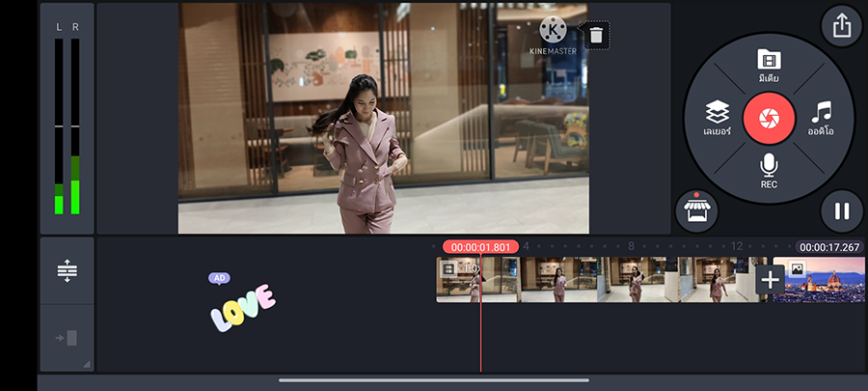This screenshot has width=868, height=391.
Task: Tap the total duration 00:00:17.267 label
Action: (x=829, y=247)
